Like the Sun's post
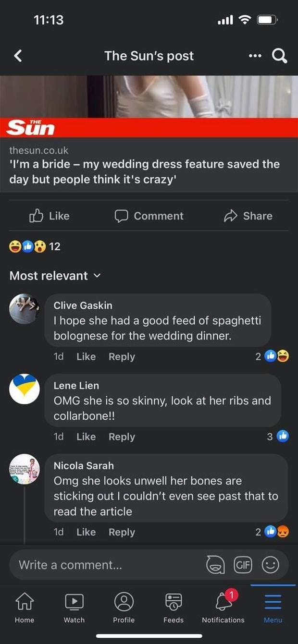The width and height of the screenshot is (298, 644). coord(50,216)
